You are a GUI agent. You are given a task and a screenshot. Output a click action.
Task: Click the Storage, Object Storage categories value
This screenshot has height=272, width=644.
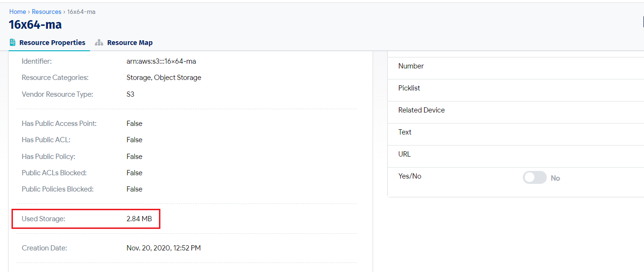pos(164,78)
